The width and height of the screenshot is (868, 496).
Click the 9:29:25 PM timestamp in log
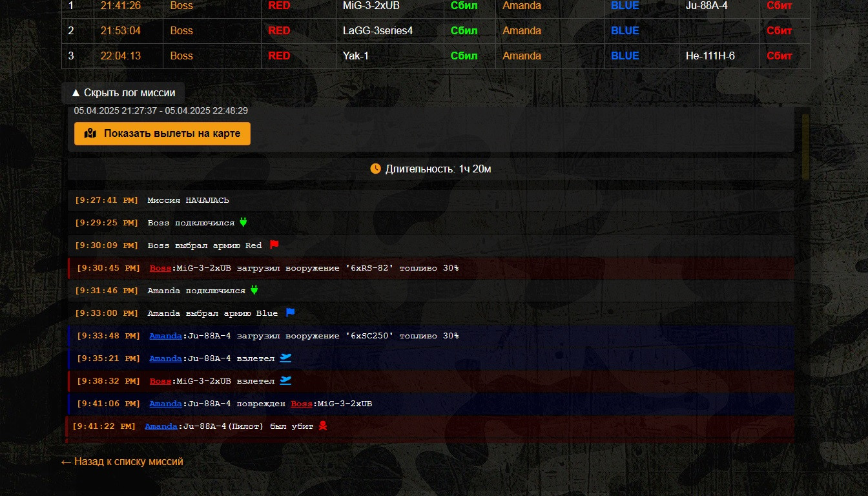(x=107, y=223)
